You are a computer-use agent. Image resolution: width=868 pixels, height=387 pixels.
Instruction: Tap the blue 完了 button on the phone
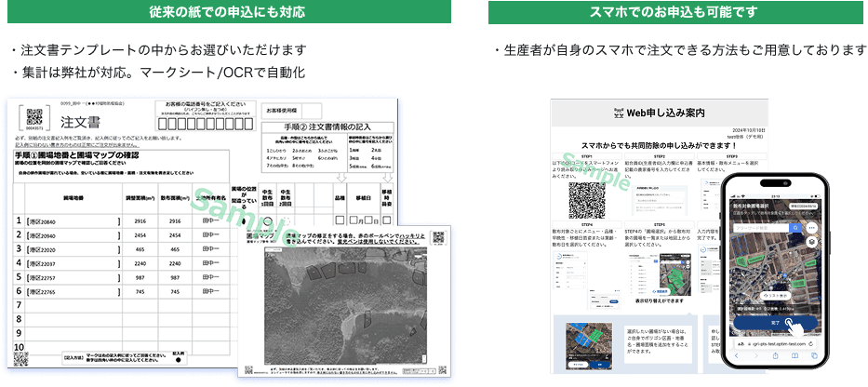click(x=775, y=323)
